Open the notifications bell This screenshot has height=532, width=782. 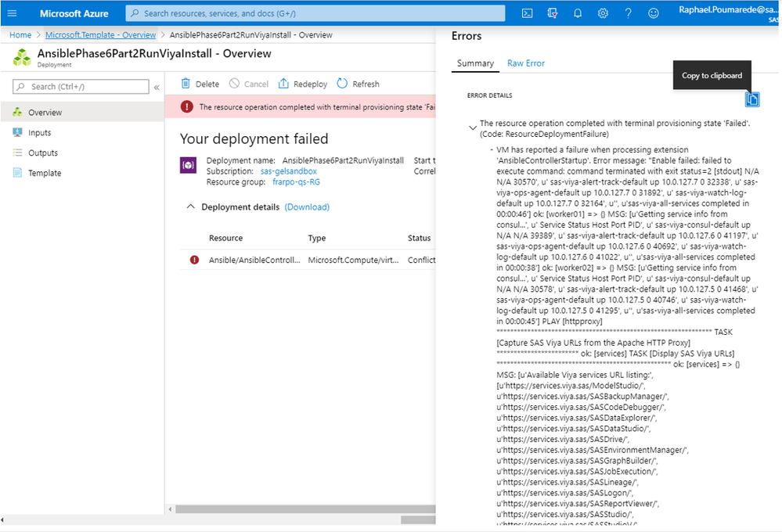(x=578, y=13)
